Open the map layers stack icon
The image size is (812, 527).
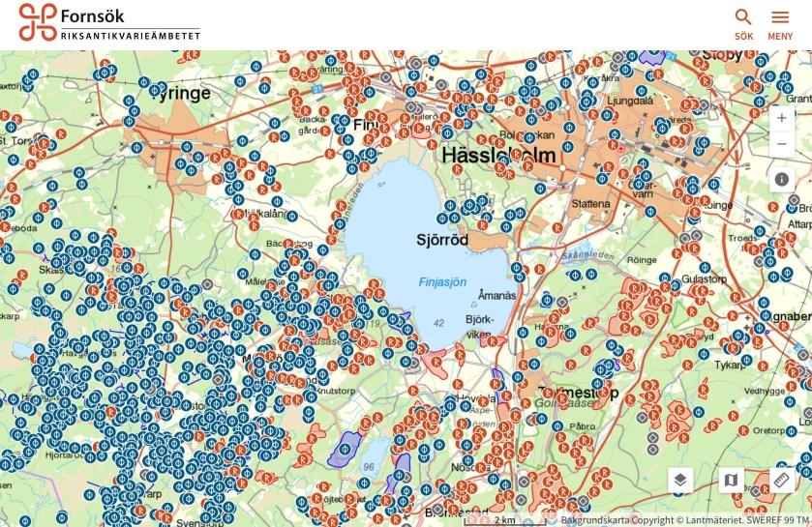point(680,481)
